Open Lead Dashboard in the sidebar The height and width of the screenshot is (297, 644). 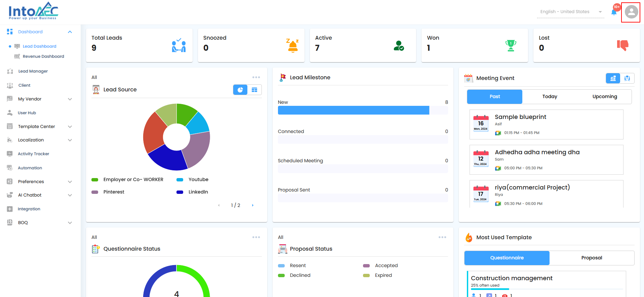40,46
